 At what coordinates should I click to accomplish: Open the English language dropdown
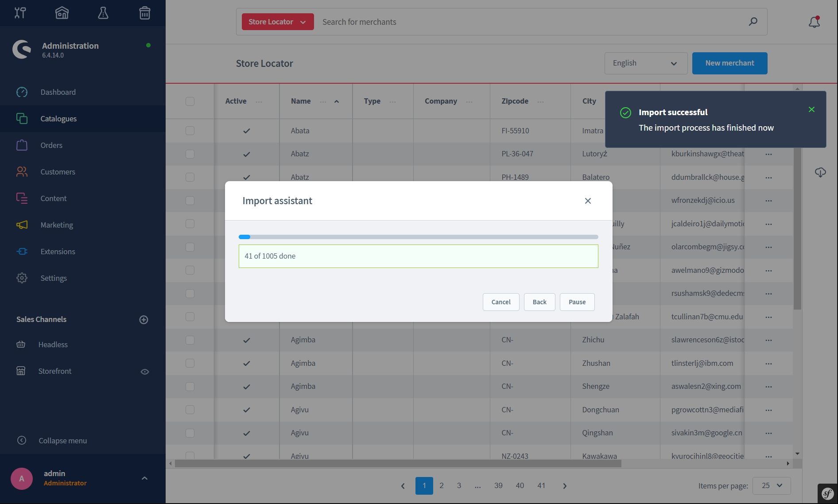click(x=645, y=63)
